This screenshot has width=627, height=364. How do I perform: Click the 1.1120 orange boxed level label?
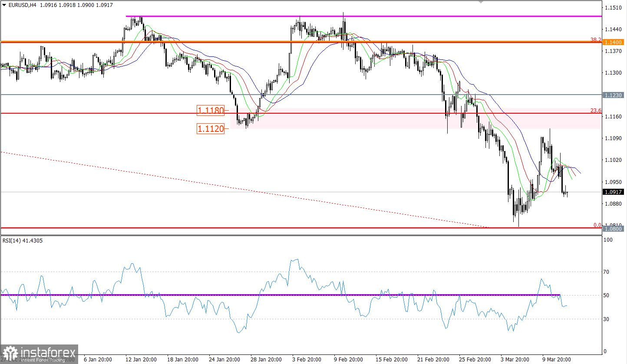211,128
